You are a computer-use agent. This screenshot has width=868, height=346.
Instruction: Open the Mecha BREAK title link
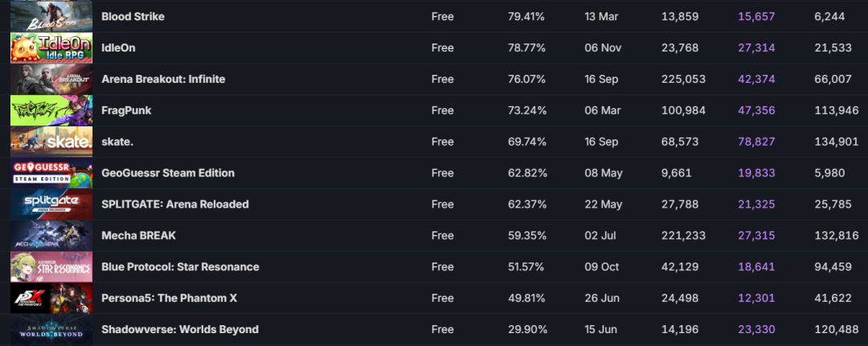[x=138, y=236]
